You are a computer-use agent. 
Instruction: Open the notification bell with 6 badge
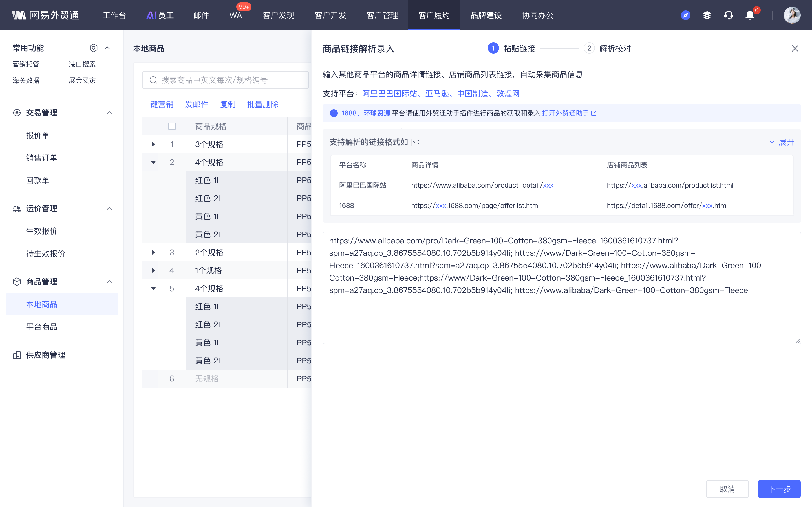click(750, 15)
